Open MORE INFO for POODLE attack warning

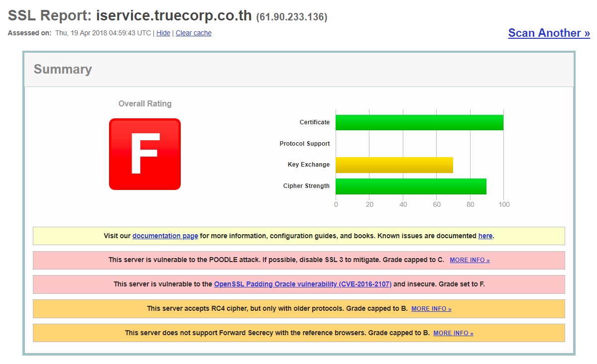coord(470,260)
